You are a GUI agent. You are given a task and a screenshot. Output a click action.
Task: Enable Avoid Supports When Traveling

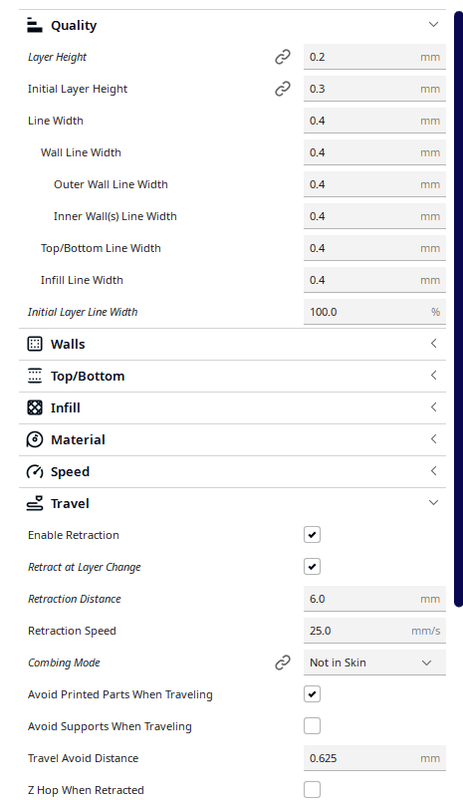coord(312,726)
